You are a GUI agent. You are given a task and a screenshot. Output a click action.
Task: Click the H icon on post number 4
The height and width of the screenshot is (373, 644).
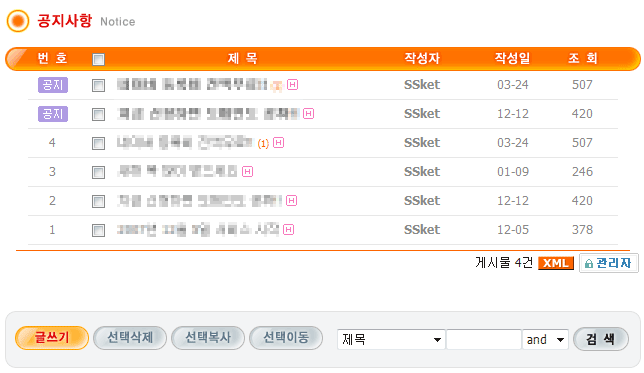click(278, 143)
